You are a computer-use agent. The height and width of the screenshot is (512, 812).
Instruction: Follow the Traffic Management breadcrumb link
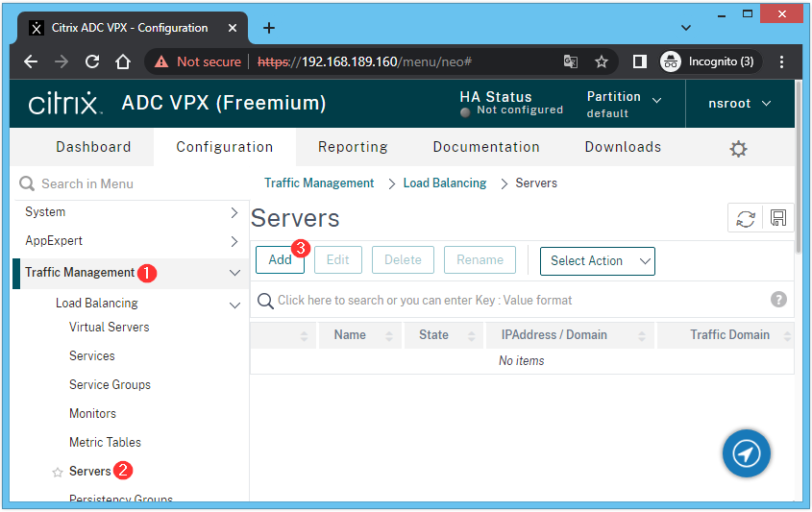click(x=319, y=183)
